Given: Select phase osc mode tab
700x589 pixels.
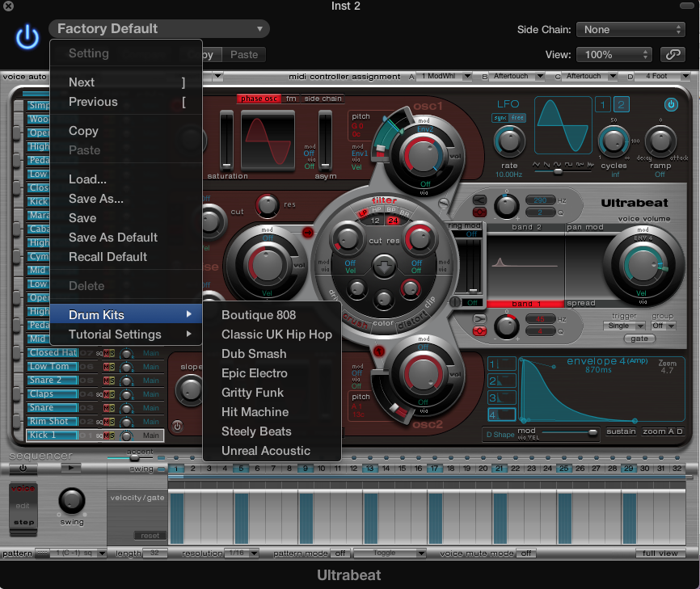Looking at the screenshot, I should 259,99.
